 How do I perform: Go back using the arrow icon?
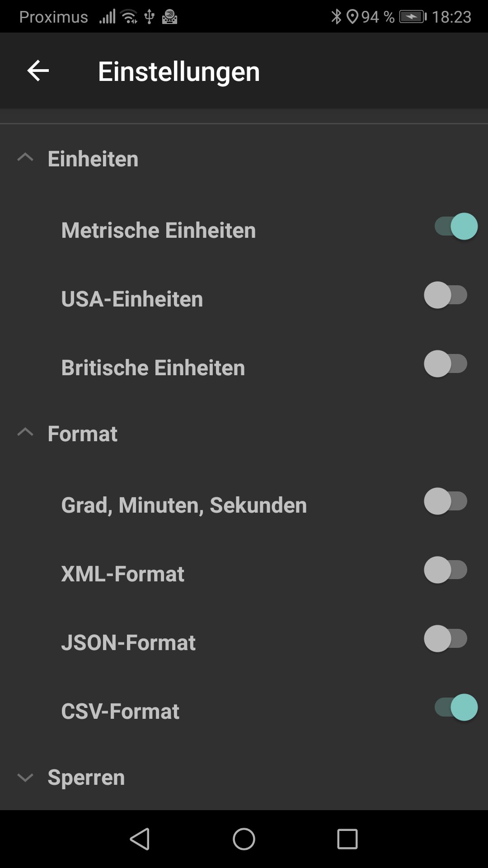point(38,71)
